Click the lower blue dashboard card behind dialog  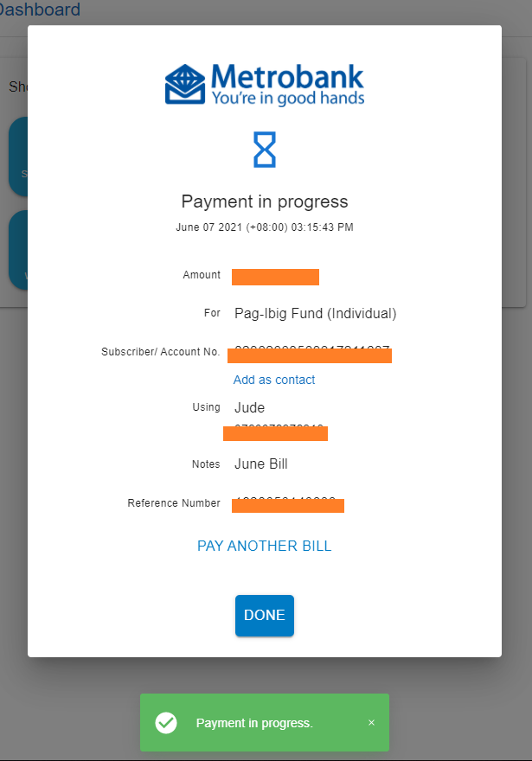(18, 250)
